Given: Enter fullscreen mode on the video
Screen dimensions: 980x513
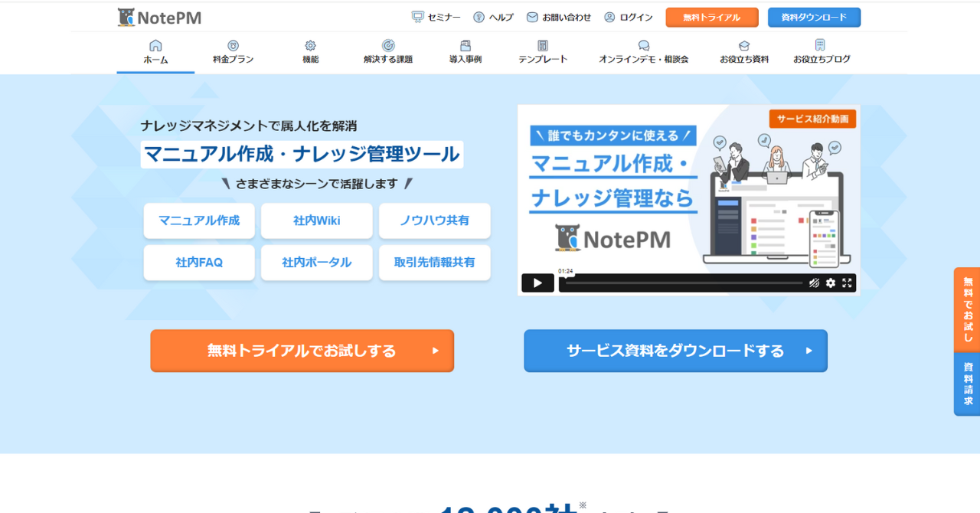Looking at the screenshot, I should pos(847,283).
